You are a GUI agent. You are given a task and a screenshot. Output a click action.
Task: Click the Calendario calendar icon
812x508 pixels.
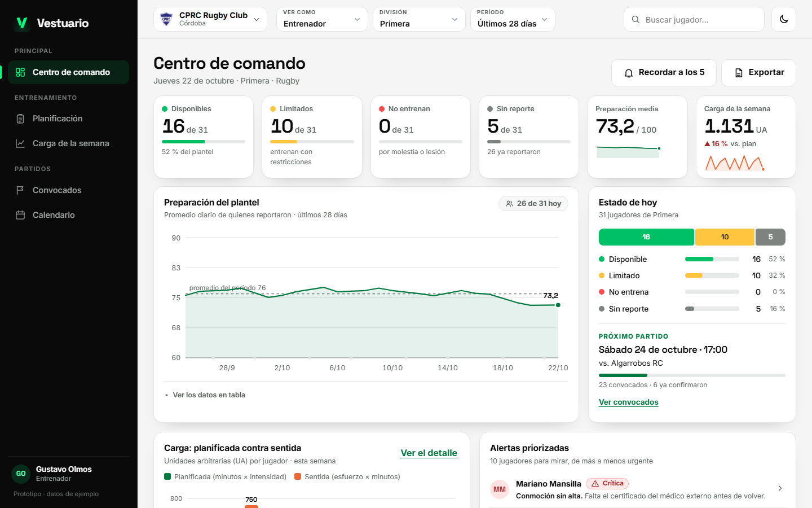[20, 215]
